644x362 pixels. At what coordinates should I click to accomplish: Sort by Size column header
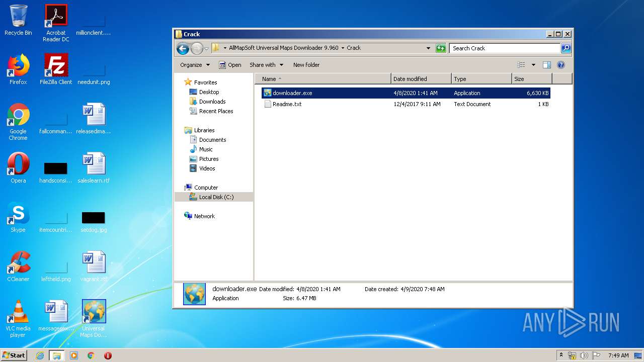click(x=532, y=79)
